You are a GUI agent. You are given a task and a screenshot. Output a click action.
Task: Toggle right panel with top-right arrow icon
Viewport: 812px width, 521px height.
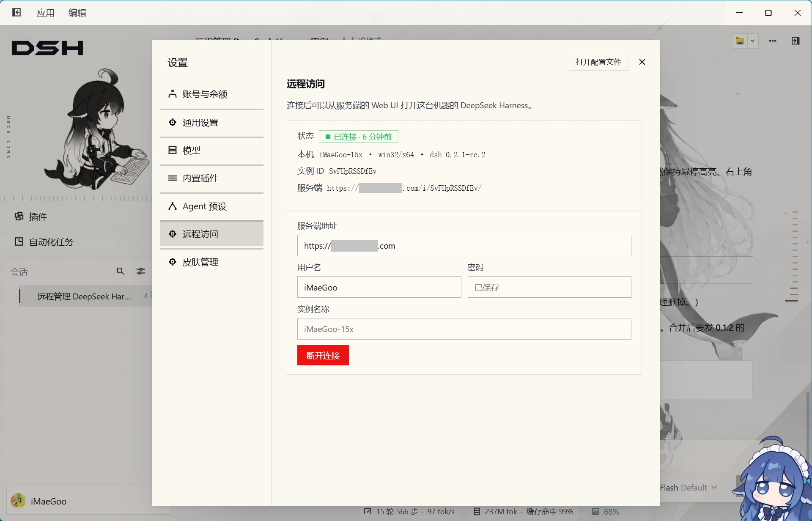[x=796, y=41]
